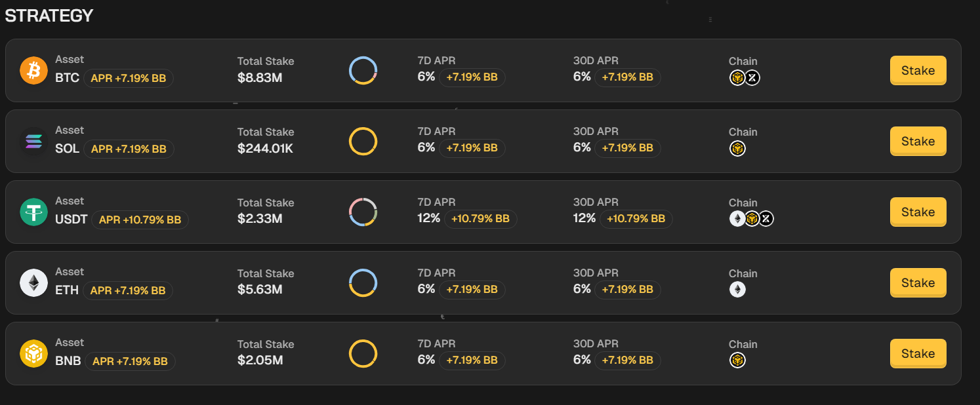Click the 30D APR +7.19% BB badge for BNB
This screenshot has height=405, width=980.
[x=627, y=360]
